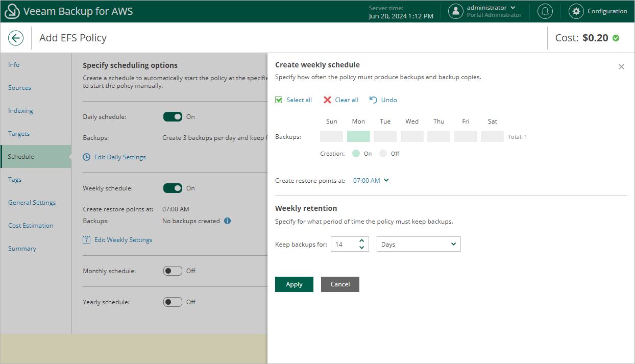Viewport: 635px width, 364px height.
Task: Open the 07:00 AM time dropdown
Action: (x=371, y=180)
